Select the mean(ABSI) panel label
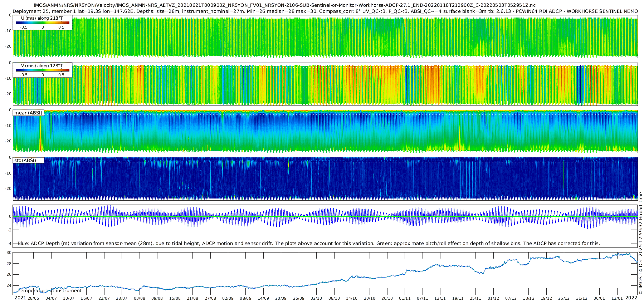The width and height of the screenshot is (644, 304). tap(28, 113)
